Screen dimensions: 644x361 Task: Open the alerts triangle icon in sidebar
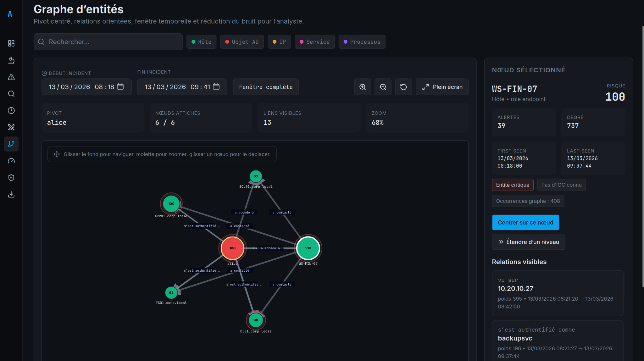11,77
